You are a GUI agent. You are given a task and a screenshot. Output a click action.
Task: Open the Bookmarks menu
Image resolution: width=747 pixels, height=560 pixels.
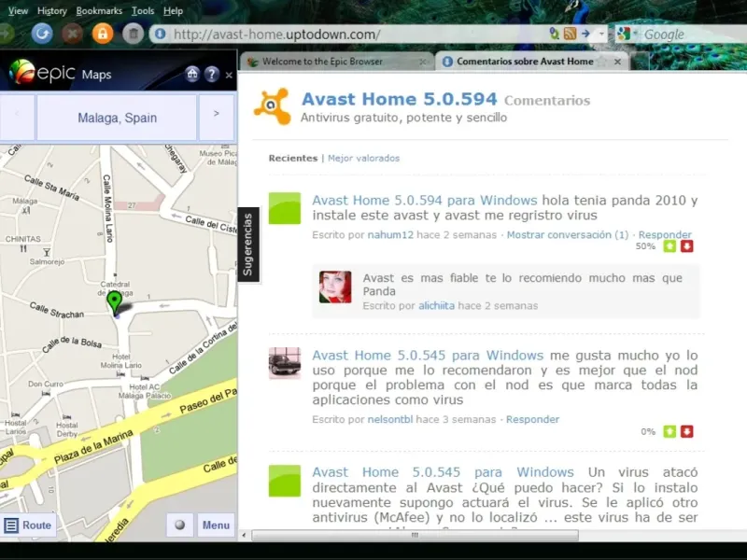click(x=99, y=10)
